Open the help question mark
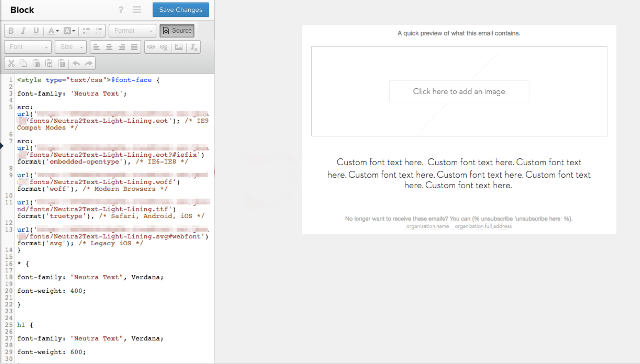 (121, 10)
